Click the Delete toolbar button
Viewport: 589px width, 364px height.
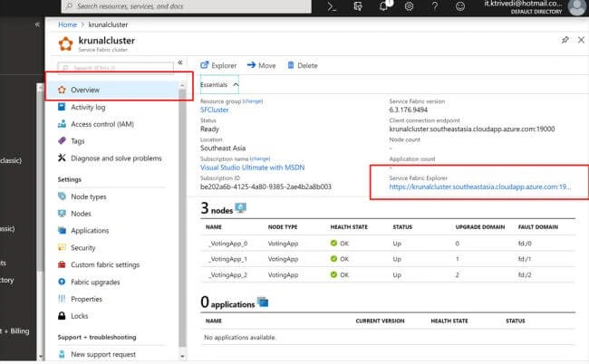tap(303, 65)
